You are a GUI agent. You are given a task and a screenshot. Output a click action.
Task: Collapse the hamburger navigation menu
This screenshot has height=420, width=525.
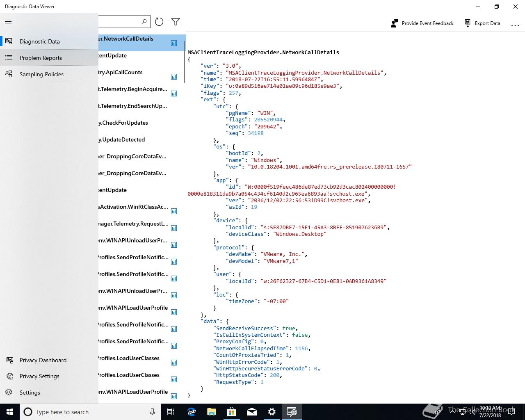pyautogui.click(x=8, y=22)
